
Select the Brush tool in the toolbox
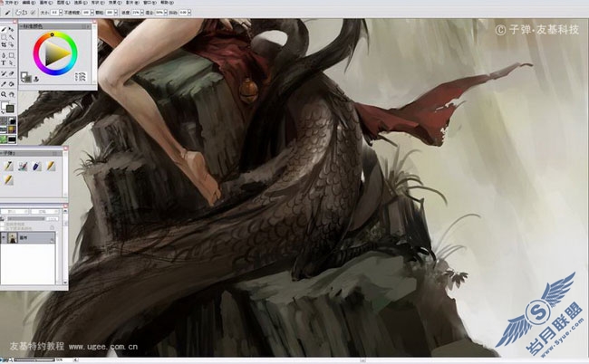click(x=4, y=29)
